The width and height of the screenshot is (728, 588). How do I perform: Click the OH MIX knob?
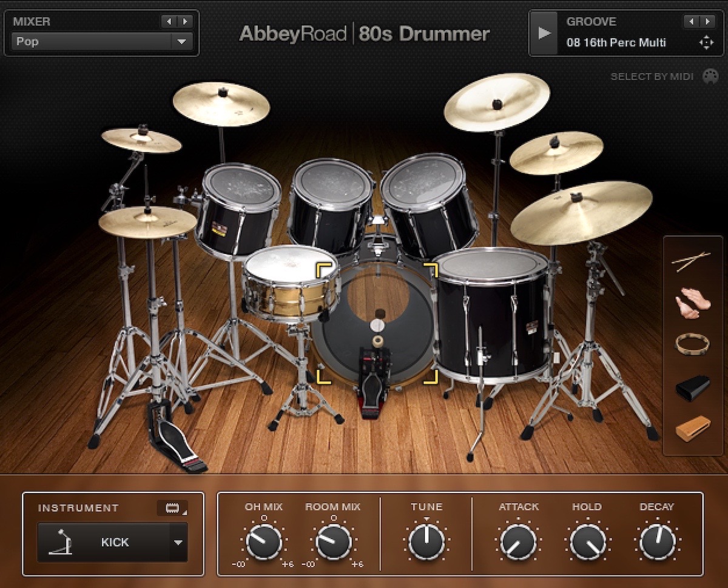pos(264,541)
